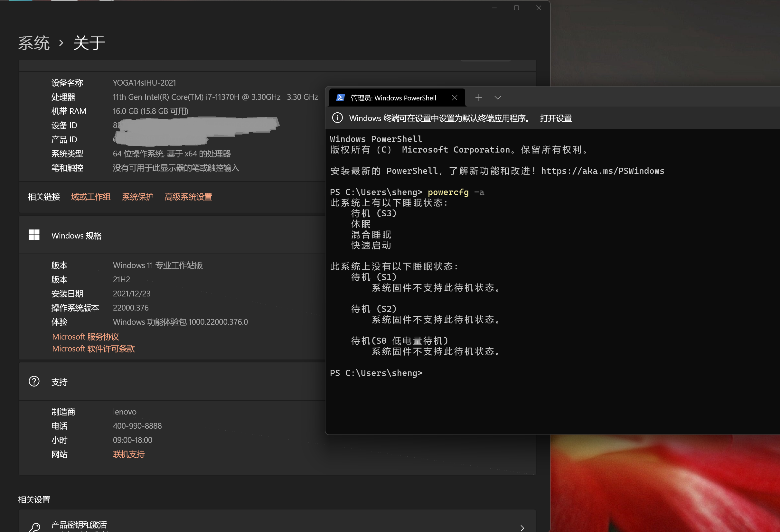780x532 pixels.
Task: Click the powercfg -a command in the terminal
Action: point(456,192)
